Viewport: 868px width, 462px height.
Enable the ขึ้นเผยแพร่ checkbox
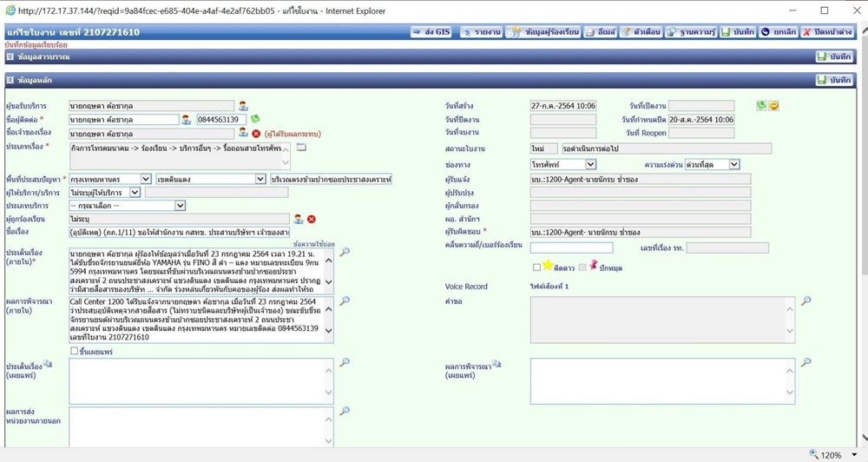click(x=74, y=351)
